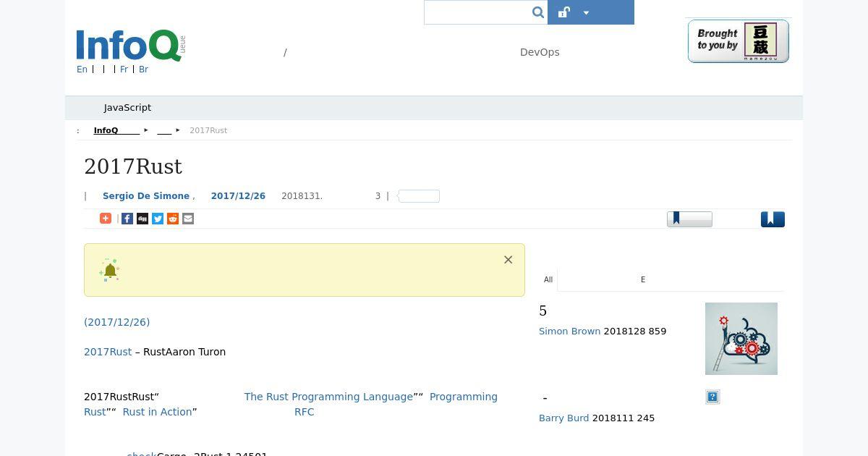Share article on Digg
Viewport: 868px width, 456px height.
142,219
